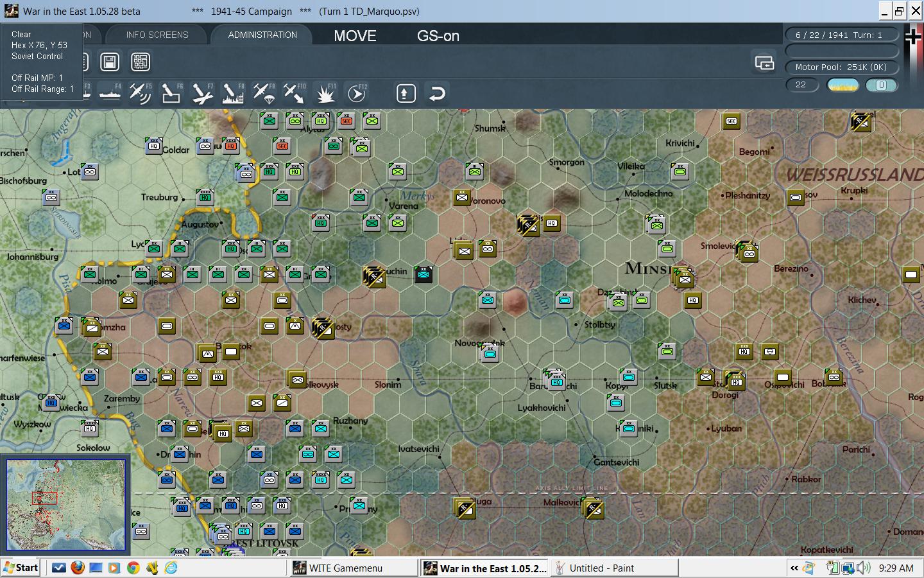Select the yellow HQ counter near Voronovo

click(x=552, y=223)
